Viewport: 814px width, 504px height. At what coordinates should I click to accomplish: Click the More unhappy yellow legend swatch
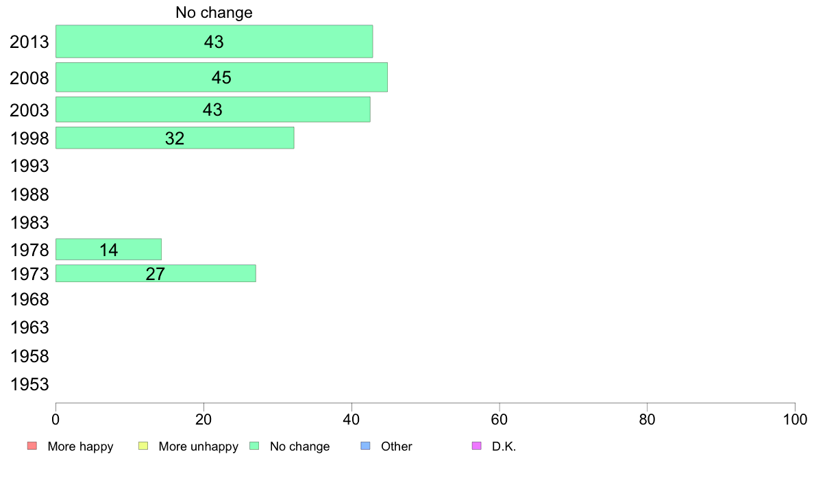[143, 446]
